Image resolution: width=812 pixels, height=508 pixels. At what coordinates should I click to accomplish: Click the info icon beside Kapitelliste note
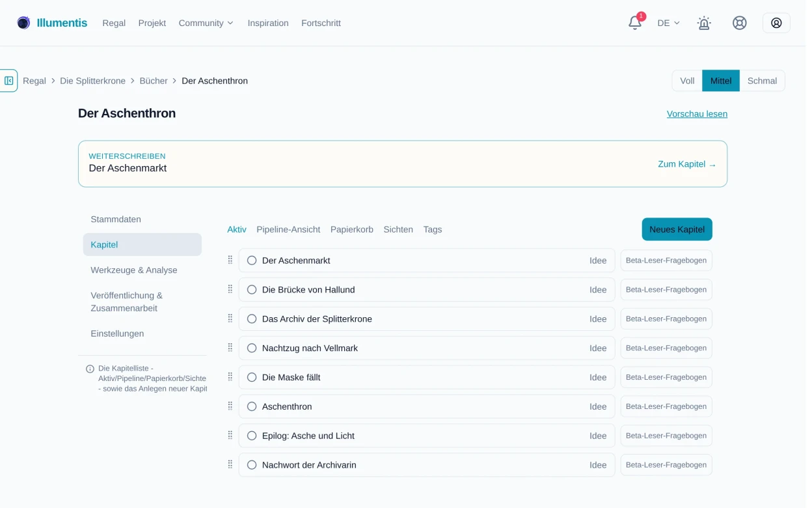pos(90,369)
